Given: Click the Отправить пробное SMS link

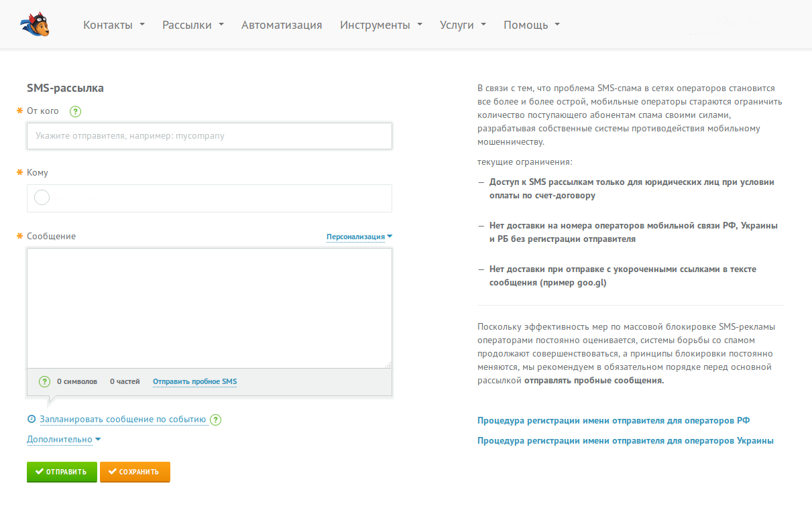Looking at the screenshot, I should tap(194, 382).
